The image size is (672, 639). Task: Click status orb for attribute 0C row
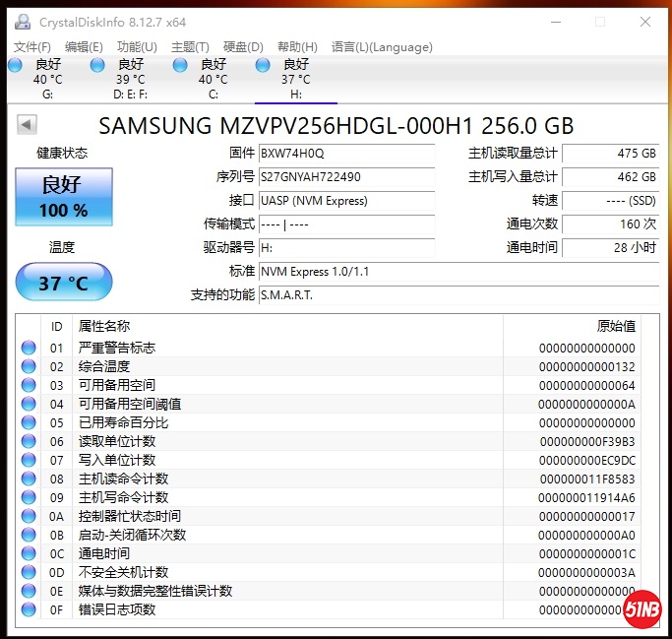[x=29, y=553]
